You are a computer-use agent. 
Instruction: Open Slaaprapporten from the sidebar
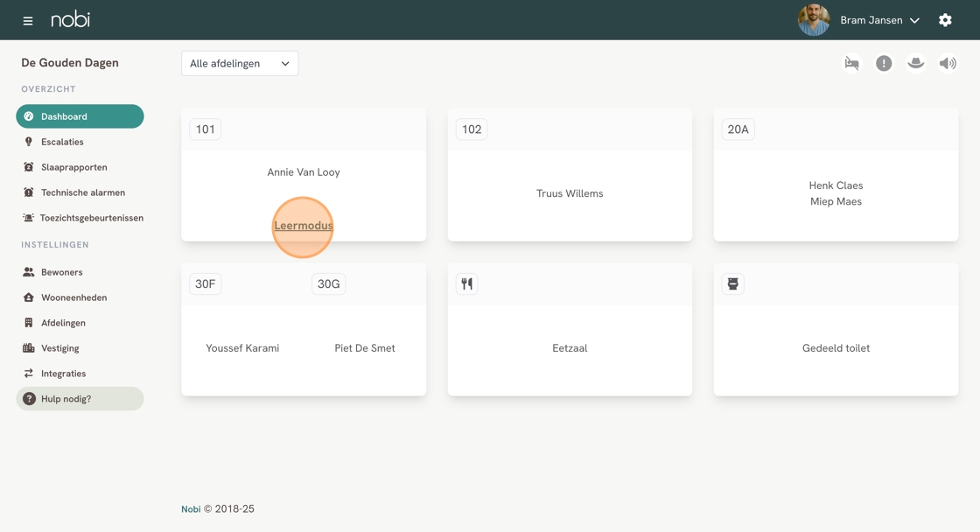(73, 167)
